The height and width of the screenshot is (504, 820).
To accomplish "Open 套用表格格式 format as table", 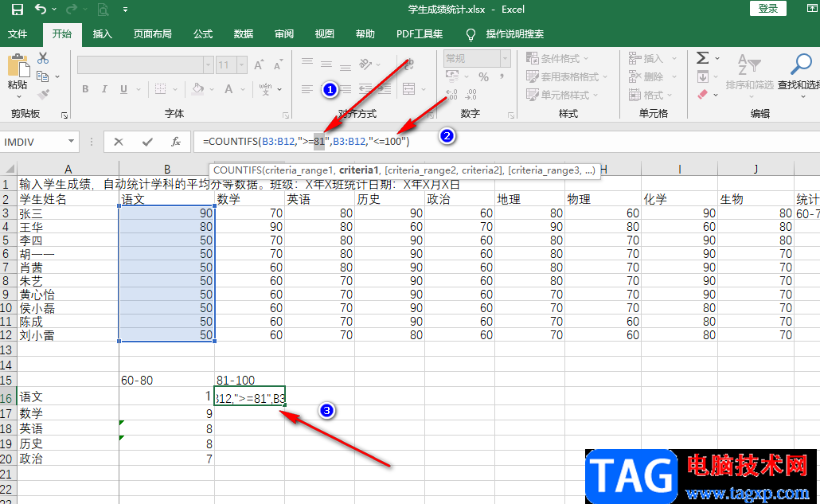I will click(567, 76).
